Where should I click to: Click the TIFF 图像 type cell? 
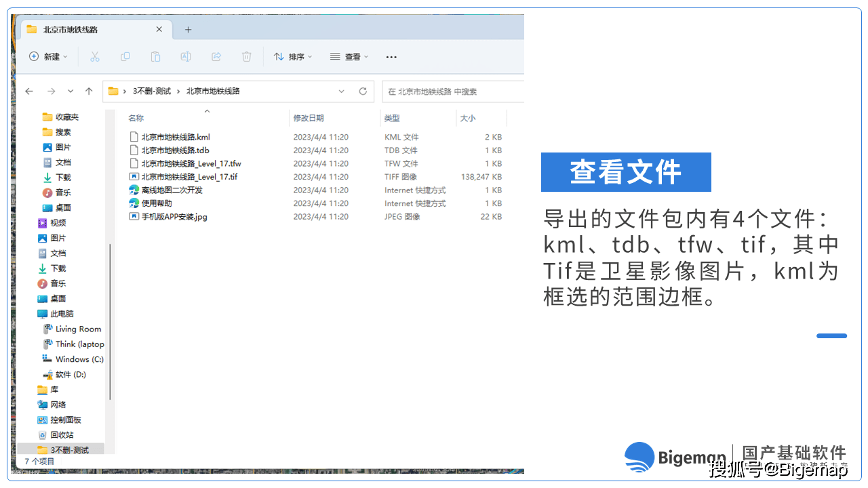(401, 177)
